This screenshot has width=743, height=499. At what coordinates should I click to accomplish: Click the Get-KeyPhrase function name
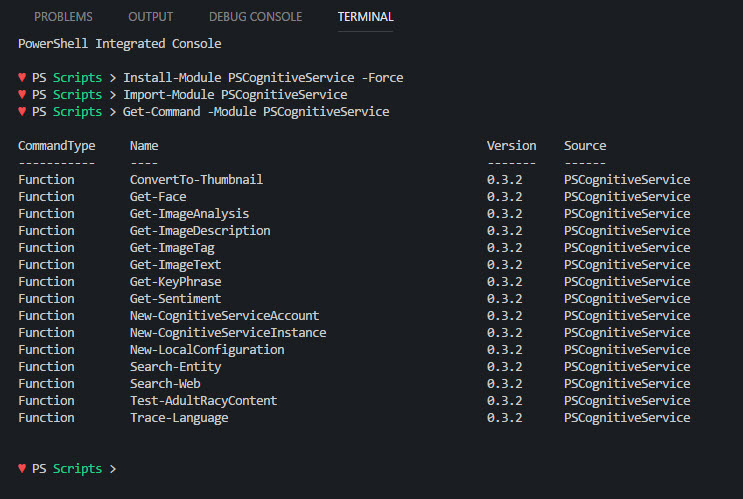(x=175, y=282)
